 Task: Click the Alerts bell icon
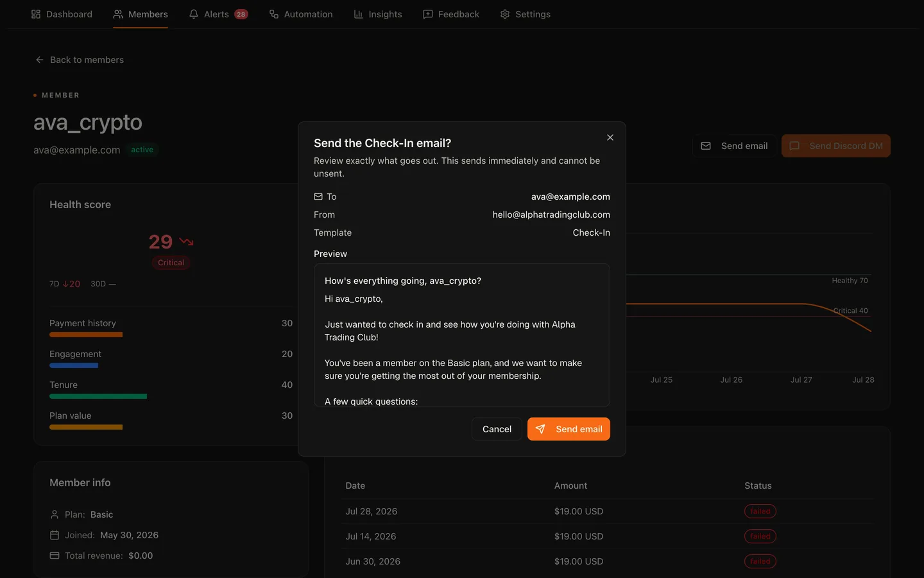click(194, 14)
